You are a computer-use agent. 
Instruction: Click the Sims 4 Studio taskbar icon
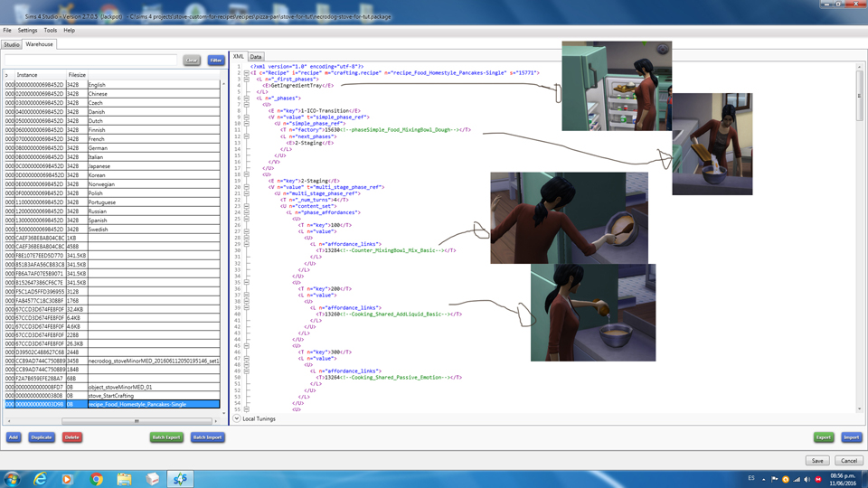pyautogui.click(x=180, y=479)
